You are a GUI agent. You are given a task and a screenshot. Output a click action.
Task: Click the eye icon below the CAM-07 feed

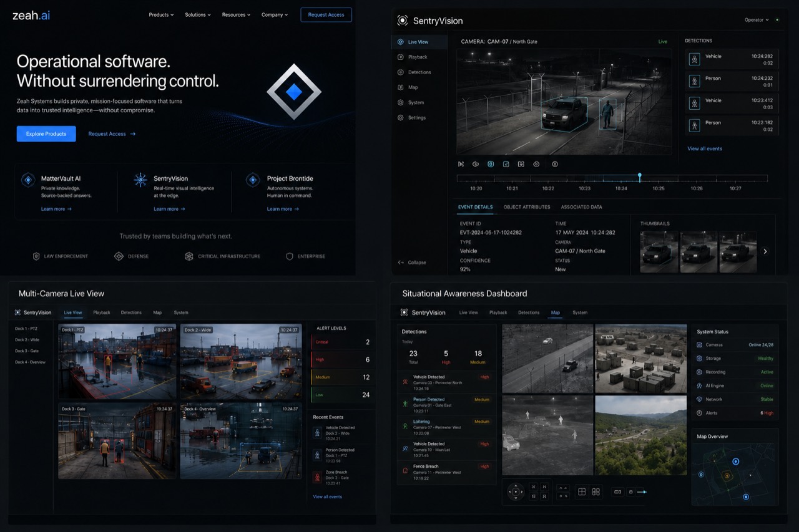tap(536, 164)
